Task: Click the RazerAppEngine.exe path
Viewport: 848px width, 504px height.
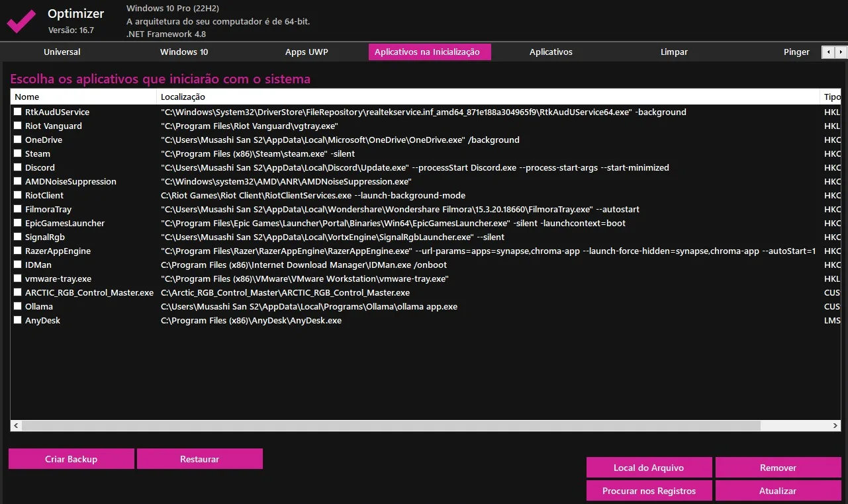Action: [488, 251]
